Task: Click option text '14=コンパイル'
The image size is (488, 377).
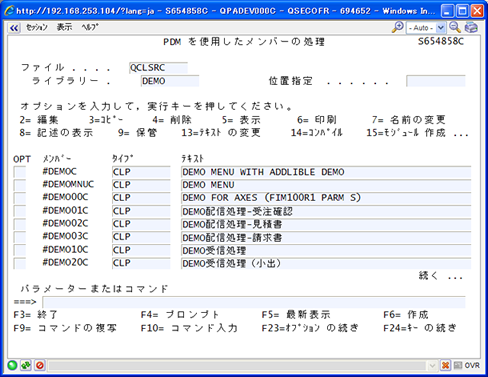Action: 317,133
